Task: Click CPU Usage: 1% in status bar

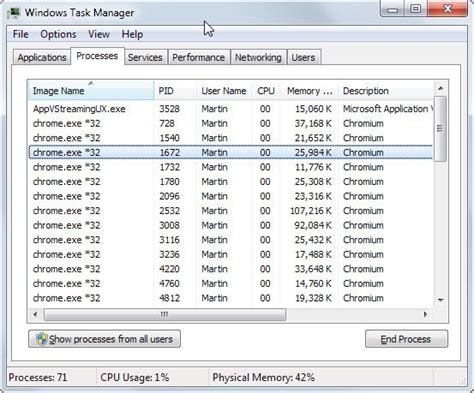Action: 135,378
